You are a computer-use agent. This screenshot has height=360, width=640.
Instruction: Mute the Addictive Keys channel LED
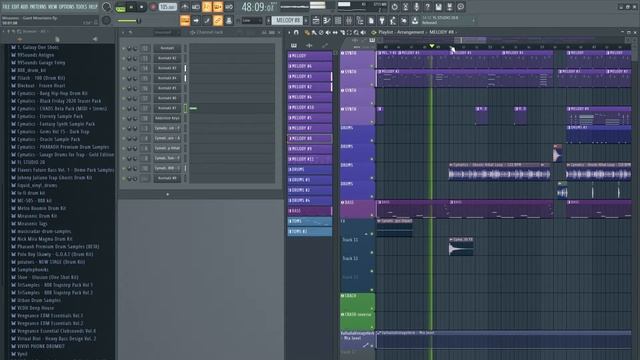(x=124, y=118)
